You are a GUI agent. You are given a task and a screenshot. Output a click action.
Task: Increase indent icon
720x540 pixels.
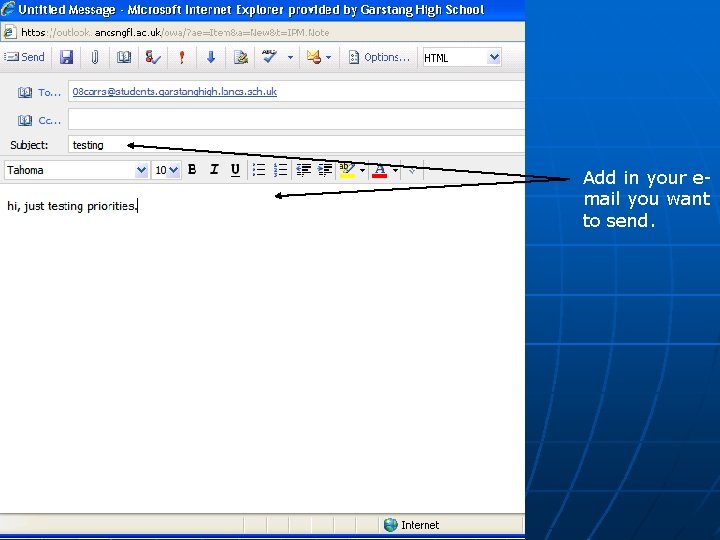pos(325,170)
